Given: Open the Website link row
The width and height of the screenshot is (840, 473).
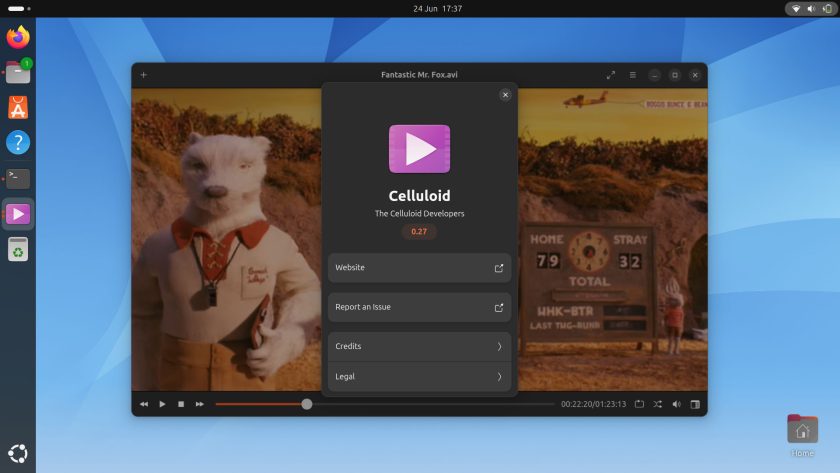Looking at the screenshot, I should (x=419, y=268).
